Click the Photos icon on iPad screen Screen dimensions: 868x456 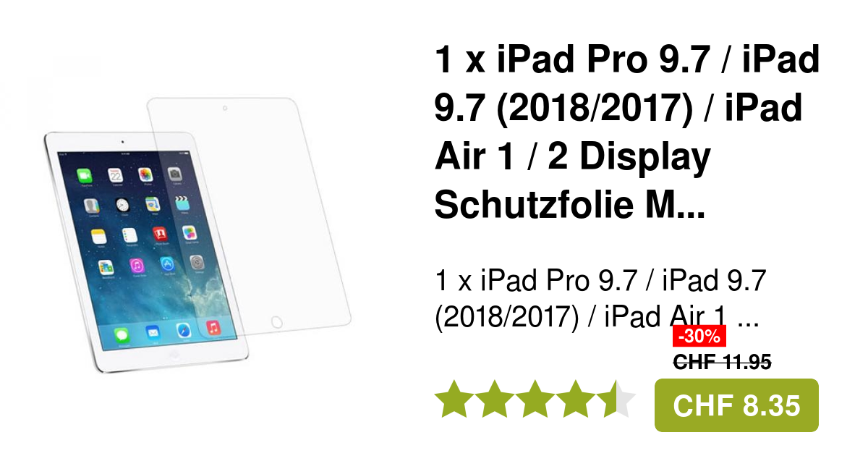click(145, 174)
